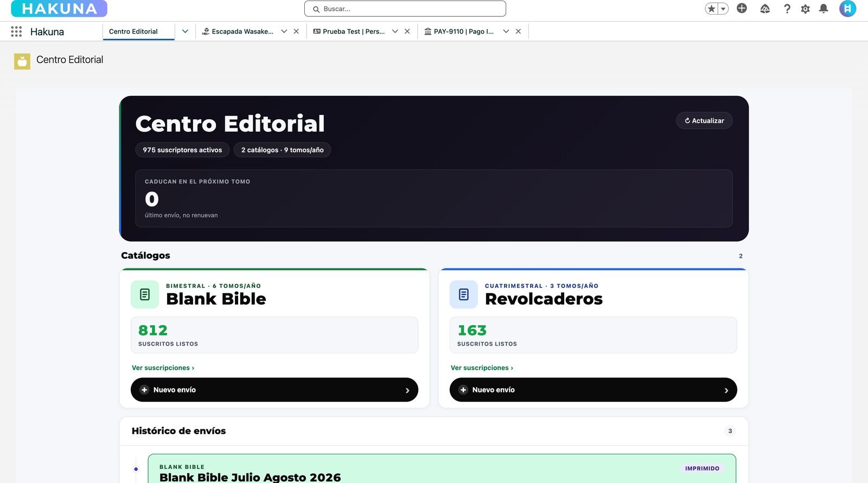The image size is (868, 483).
Task: Click the 163 suscritos listos box
Action: pyautogui.click(x=593, y=335)
